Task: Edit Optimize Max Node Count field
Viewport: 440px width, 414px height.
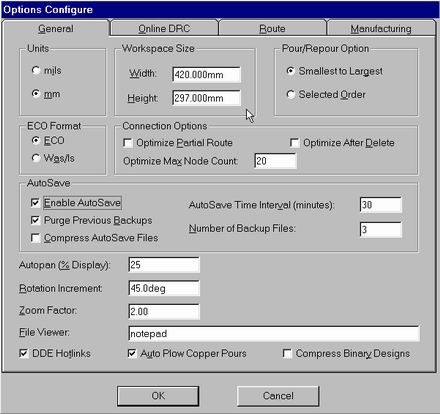Action: point(275,161)
